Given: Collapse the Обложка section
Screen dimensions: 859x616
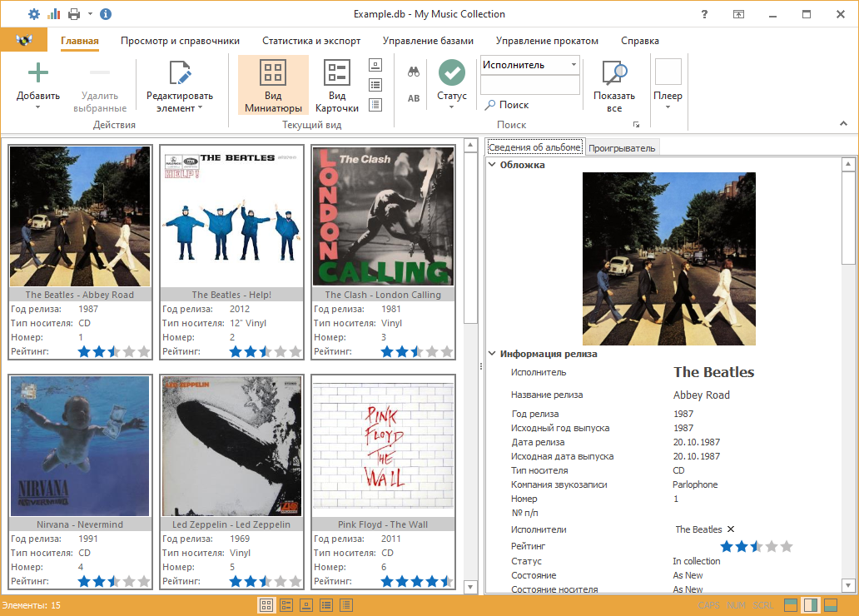Looking at the screenshot, I should click(492, 165).
